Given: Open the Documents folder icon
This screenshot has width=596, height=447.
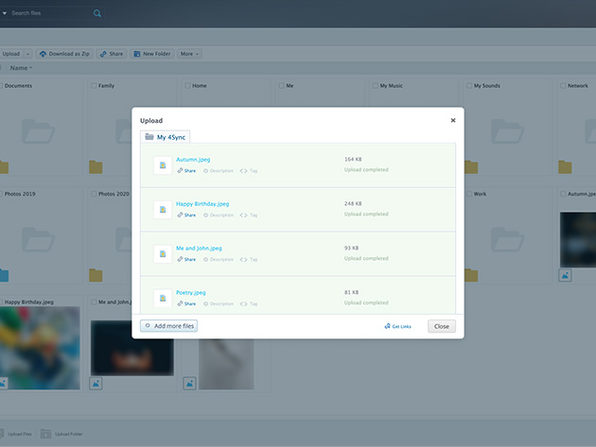Looking at the screenshot, I should click(x=38, y=131).
